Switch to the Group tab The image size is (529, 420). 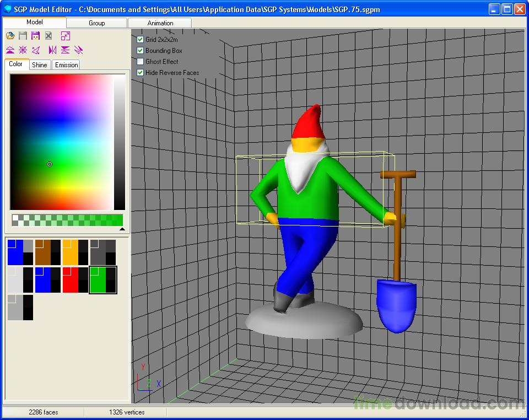click(x=97, y=23)
